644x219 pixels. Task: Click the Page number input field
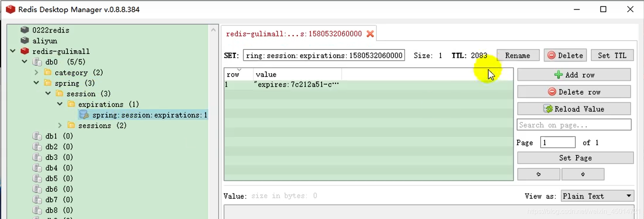(558, 142)
